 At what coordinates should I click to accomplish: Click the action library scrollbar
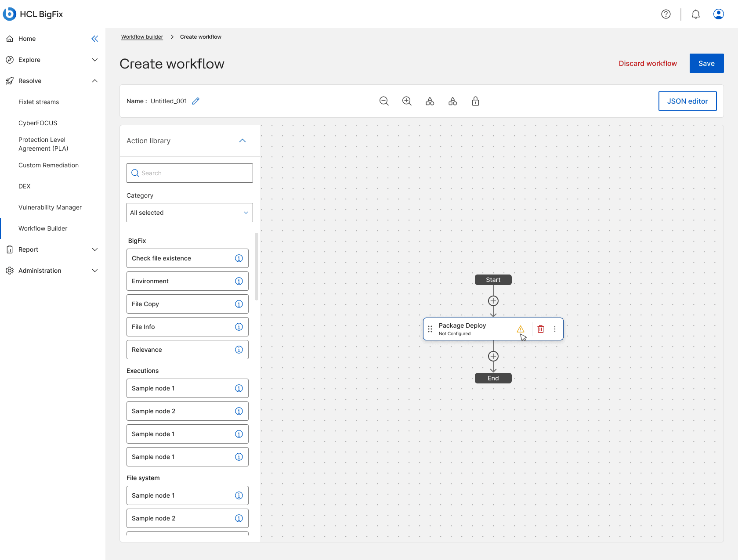pyautogui.click(x=257, y=267)
